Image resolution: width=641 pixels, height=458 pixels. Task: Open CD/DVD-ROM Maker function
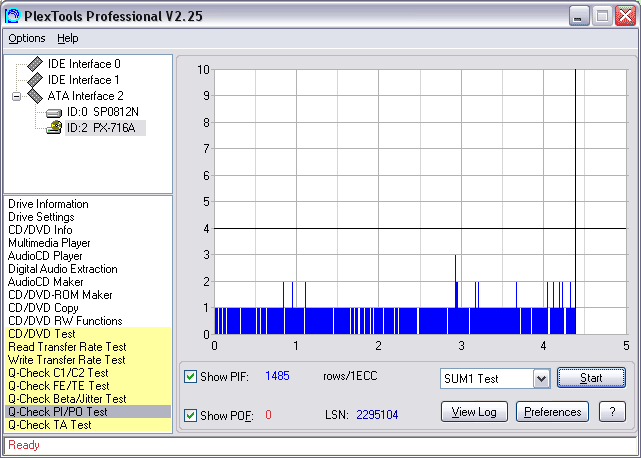(60, 295)
